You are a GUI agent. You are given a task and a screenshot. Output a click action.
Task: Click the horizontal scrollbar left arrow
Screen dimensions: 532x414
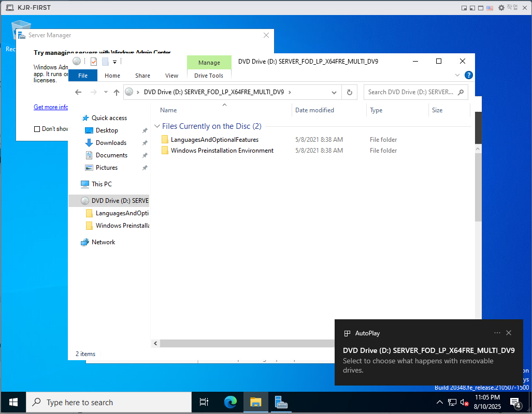tap(155, 344)
